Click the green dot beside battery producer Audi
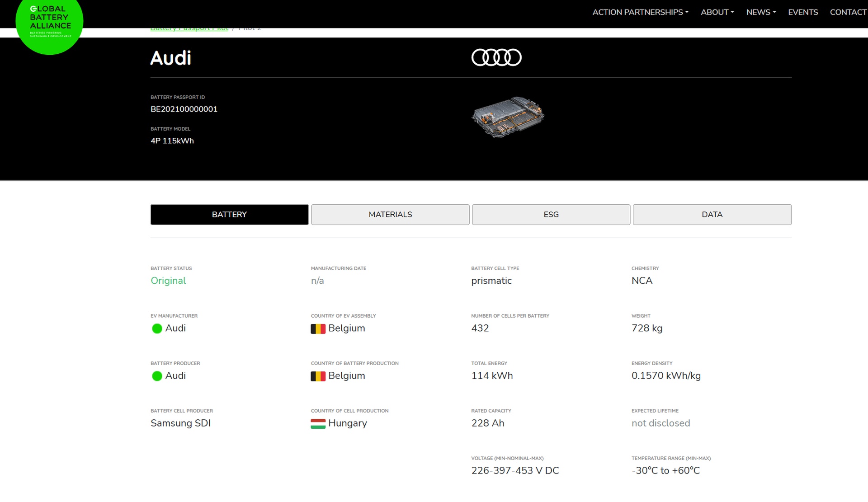This screenshot has width=868, height=502. click(157, 376)
